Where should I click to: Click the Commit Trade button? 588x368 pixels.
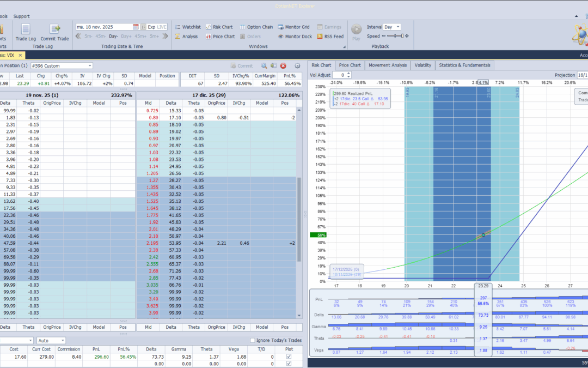[x=54, y=33]
